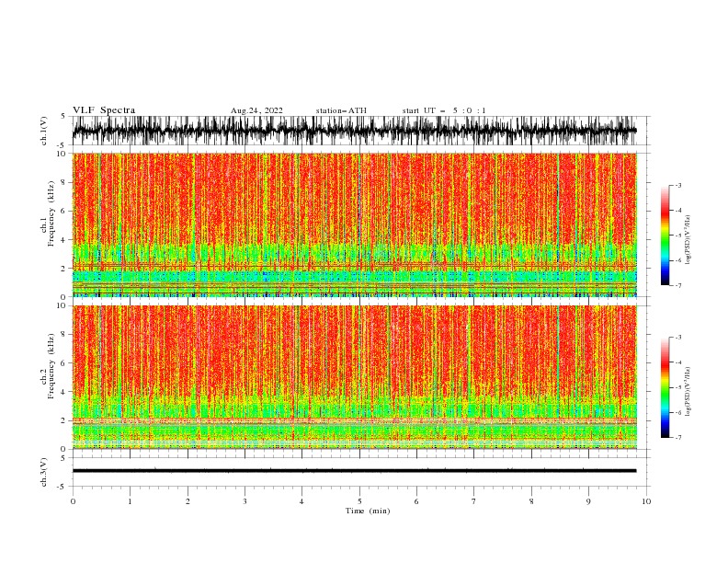This screenshot has height=563, width=728.
Task: Click the "Time (min)" axis label
Action: (368, 511)
